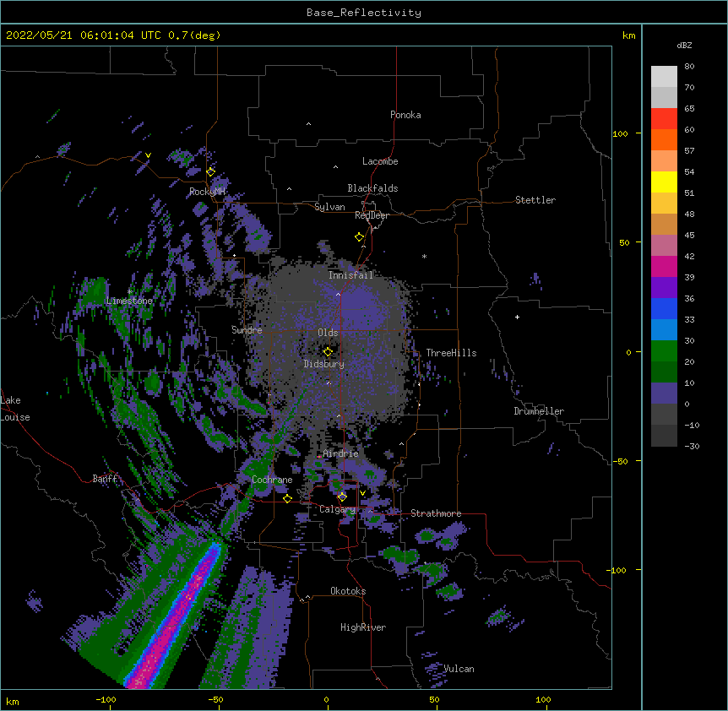Pick the magenta 39 dBZ legend swatch
The width and height of the screenshot is (728, 711).
tap(664, 266)
